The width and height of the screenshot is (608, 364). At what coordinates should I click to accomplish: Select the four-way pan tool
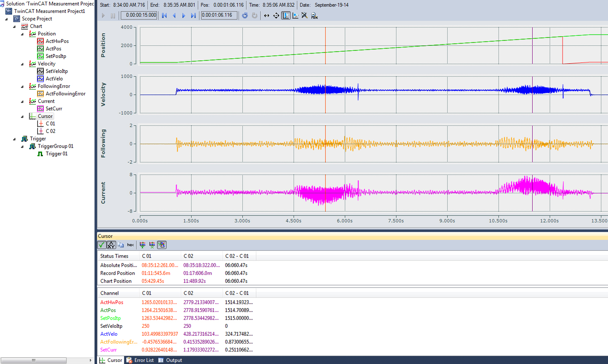point(276,15)
